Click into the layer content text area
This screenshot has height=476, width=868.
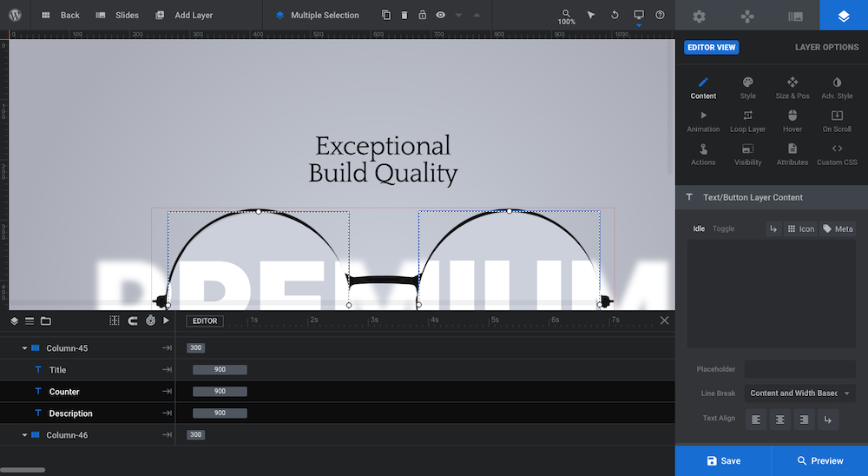tap(772, 294)
